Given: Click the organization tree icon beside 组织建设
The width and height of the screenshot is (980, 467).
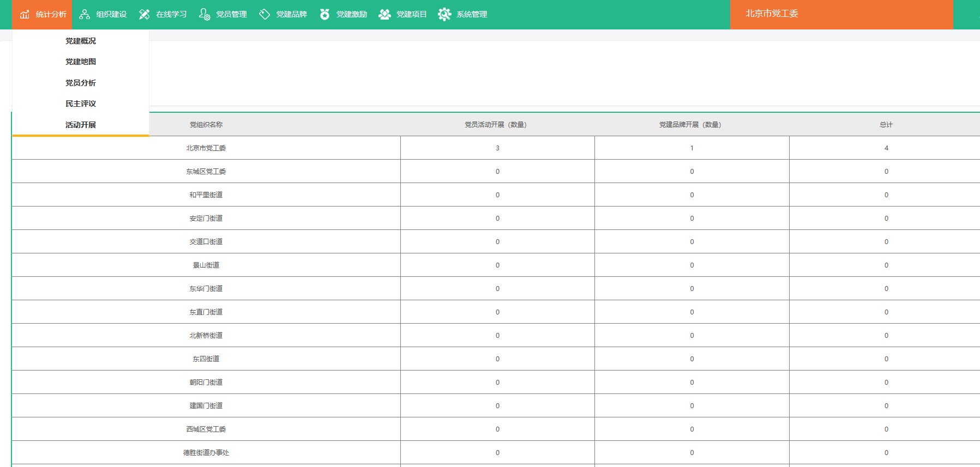Looking at the screenshot, I should tap(85, 14).
